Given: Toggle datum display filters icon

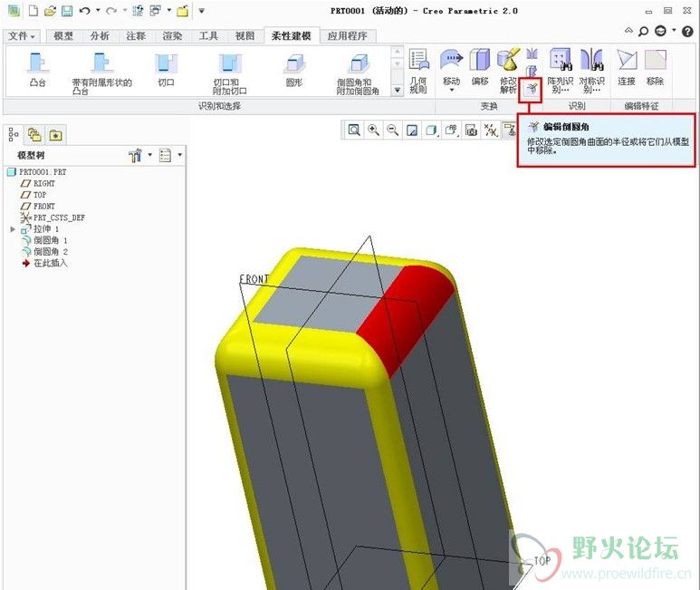Looking at the screenshot, I should [491, 131].
